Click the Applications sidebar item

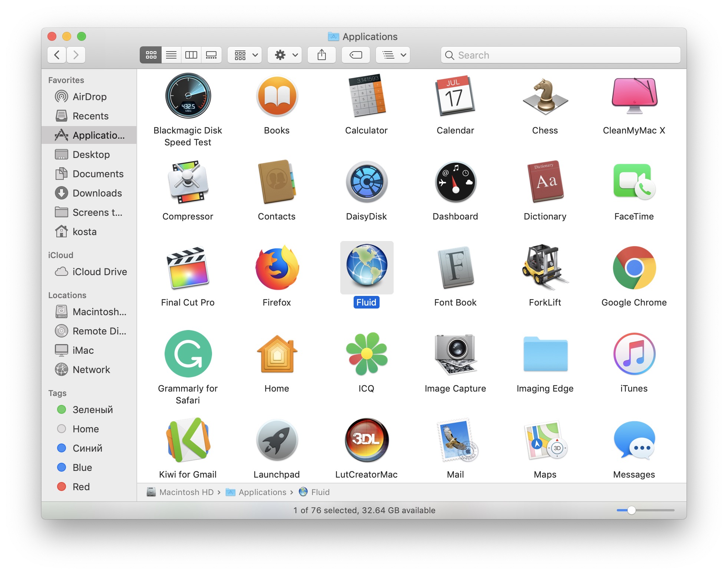click(89, 135)
